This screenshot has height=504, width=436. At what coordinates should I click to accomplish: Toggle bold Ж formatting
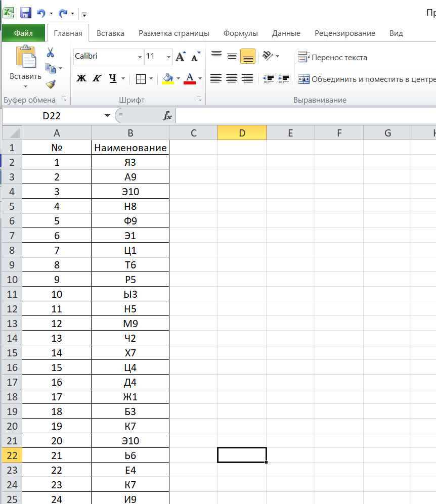(x=81, y=78)
